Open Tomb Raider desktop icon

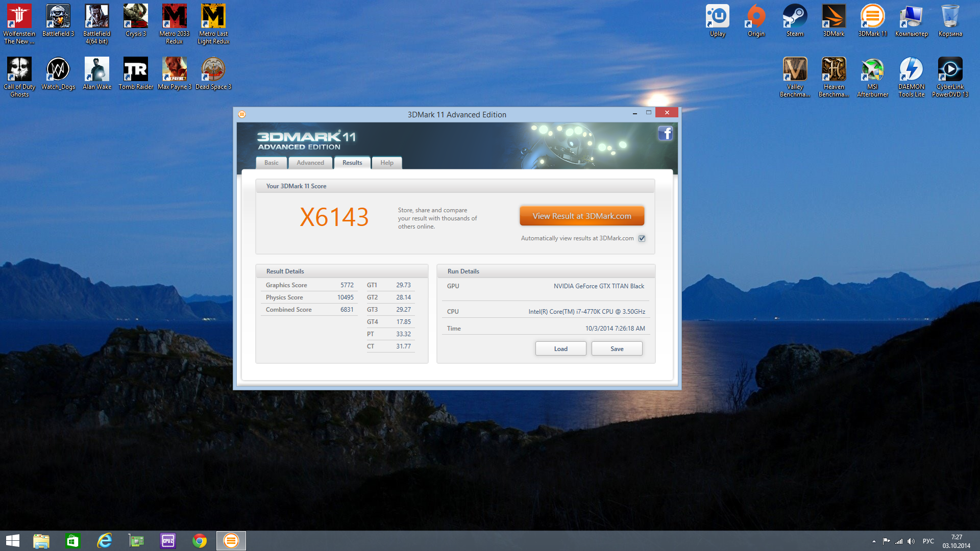click(136, 70)
